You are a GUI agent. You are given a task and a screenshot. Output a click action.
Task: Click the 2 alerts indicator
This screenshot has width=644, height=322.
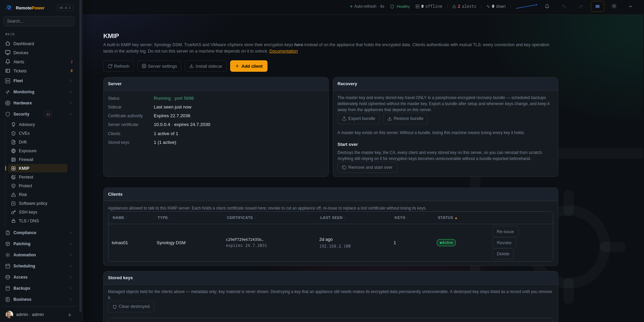click(464, 6)
